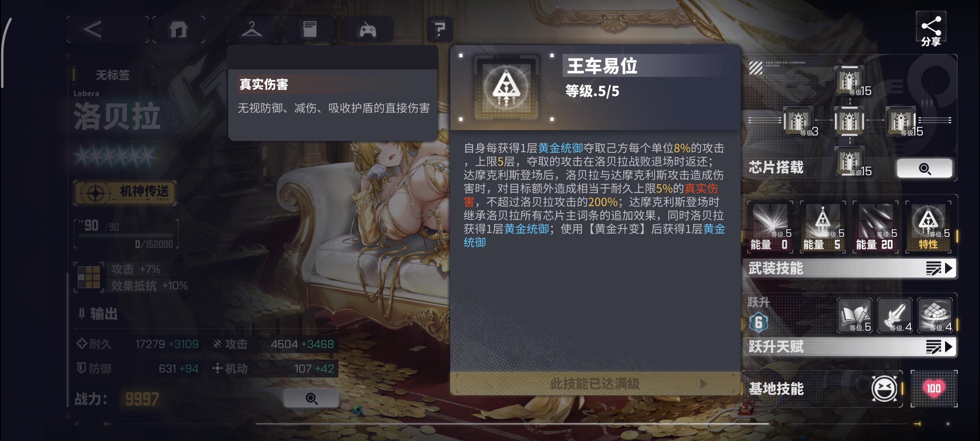Open the 基地技能 laughing face icon

tap(884, 389)
